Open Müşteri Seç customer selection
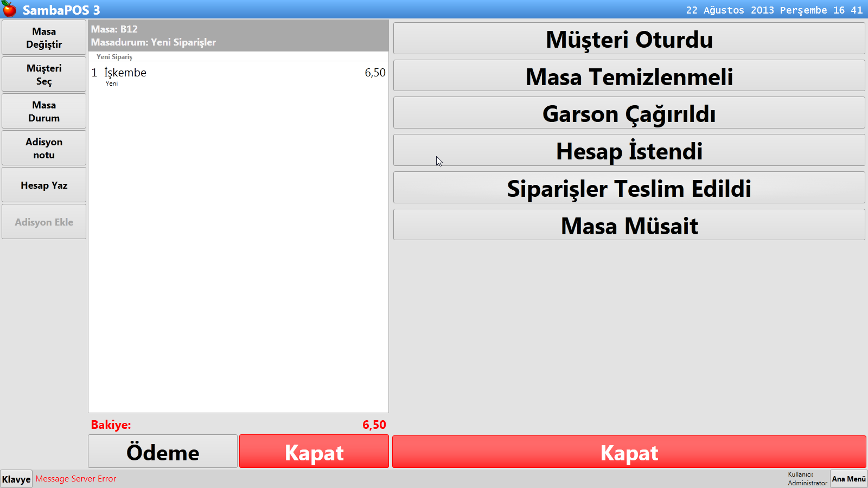 [x=43, y=74]
